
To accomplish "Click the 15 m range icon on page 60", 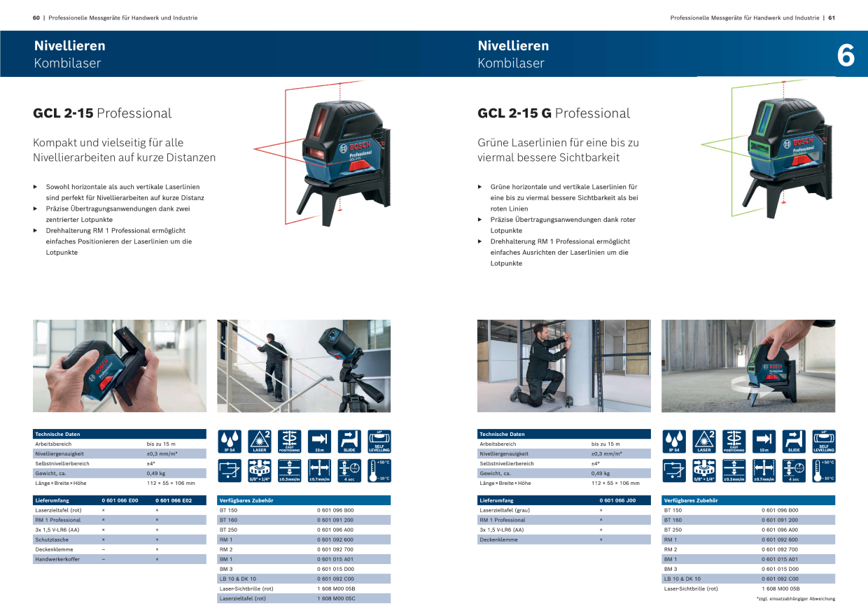I will point(319,442).
